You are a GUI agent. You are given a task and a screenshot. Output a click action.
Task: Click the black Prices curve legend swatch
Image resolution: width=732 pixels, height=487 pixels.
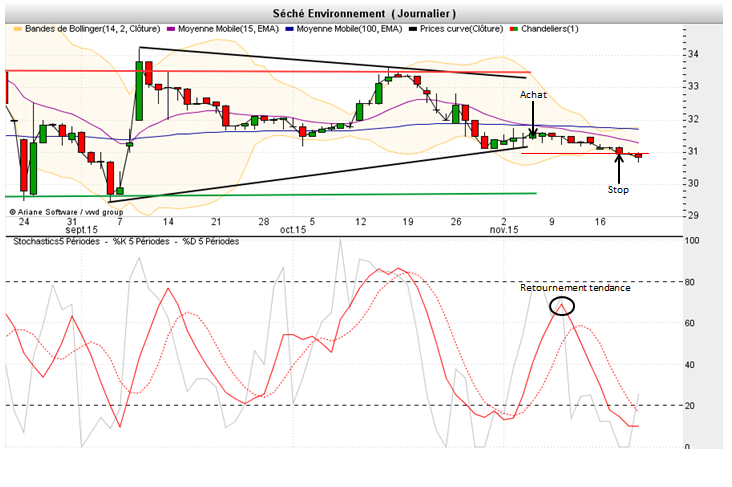coord(413,29)
